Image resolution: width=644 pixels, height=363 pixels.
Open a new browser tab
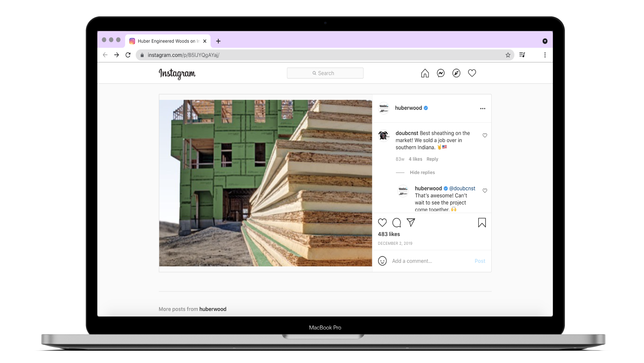click(218, 41)
